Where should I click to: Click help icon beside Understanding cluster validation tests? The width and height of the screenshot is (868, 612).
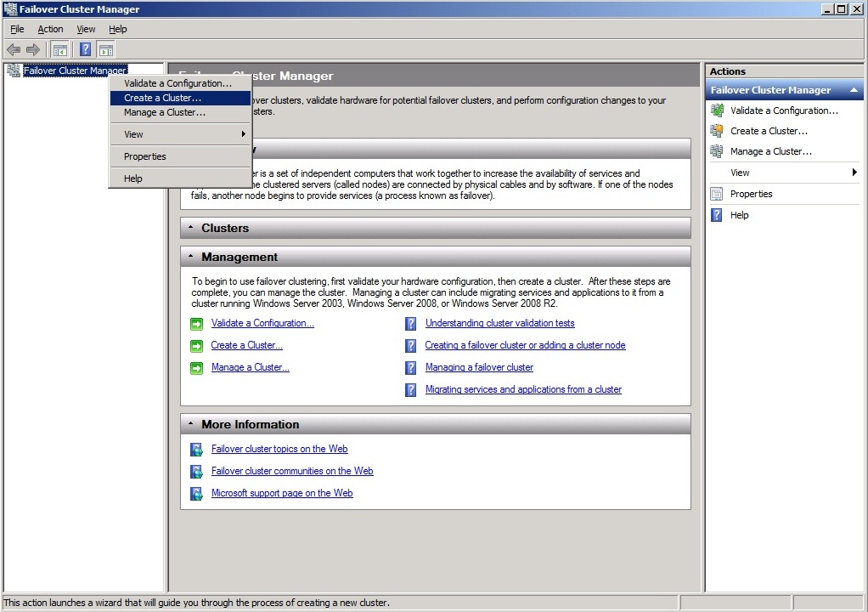411,324
